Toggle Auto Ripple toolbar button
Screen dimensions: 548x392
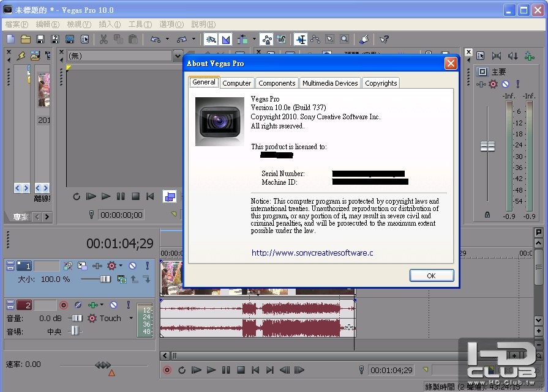(242, 39)
